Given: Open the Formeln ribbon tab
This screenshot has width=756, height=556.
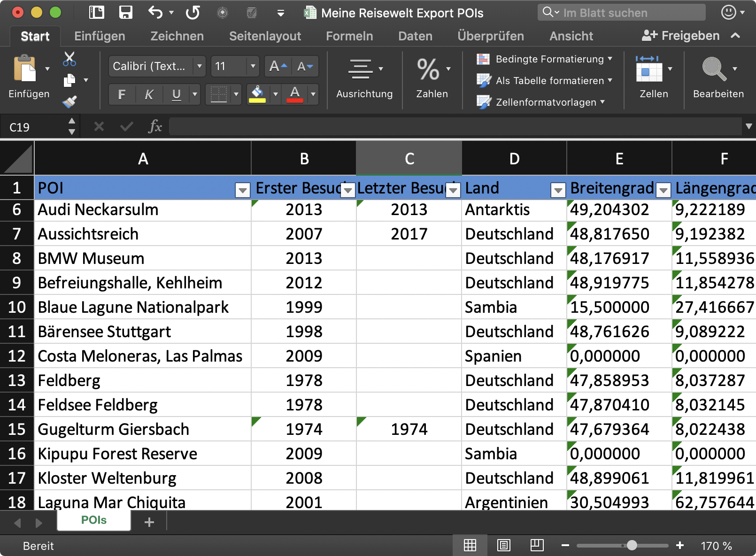Looking at the screenshot, I should pos(349,36).
